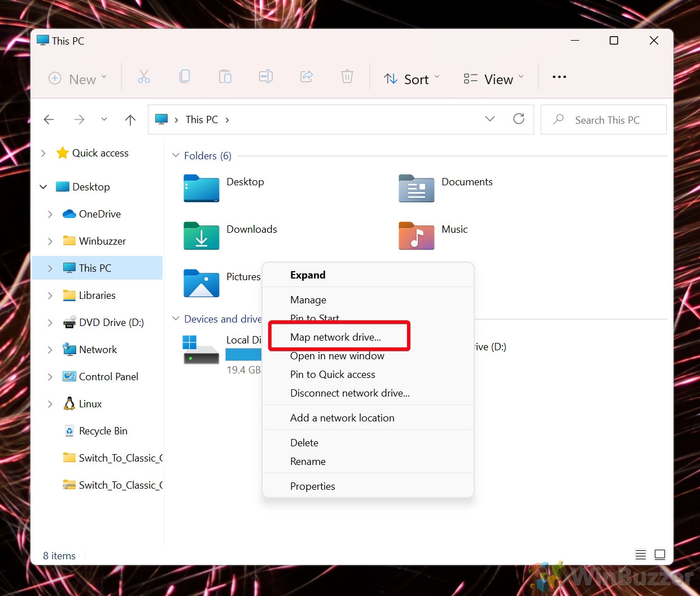Click the Share icon in toolbar

(307, 77)
